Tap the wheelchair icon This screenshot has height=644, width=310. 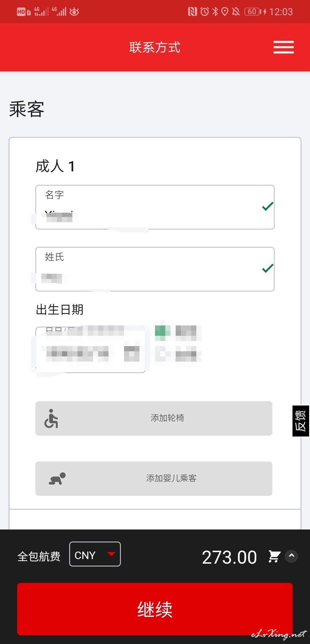(51, 418)
